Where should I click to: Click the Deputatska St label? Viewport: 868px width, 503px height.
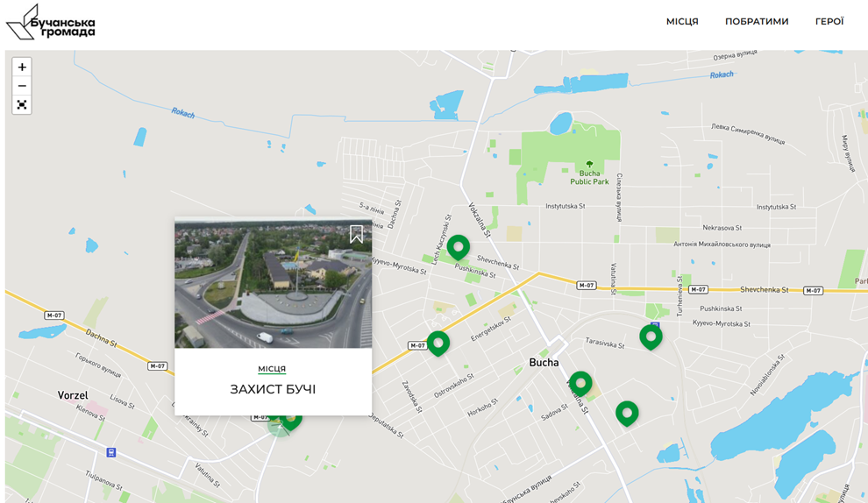[x=387, y=426]
